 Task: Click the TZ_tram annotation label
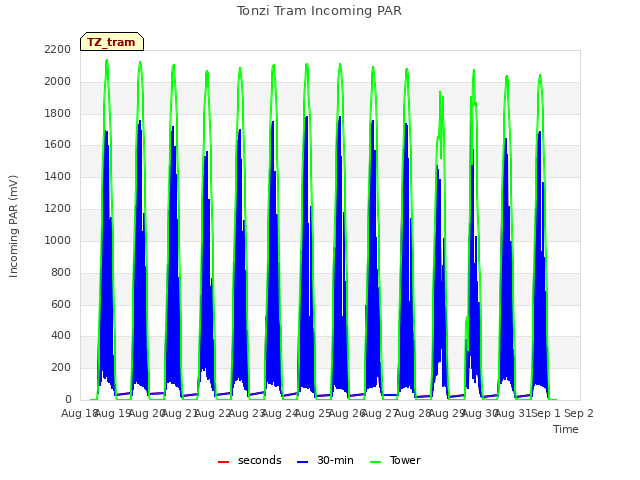(x=111, y=42)
